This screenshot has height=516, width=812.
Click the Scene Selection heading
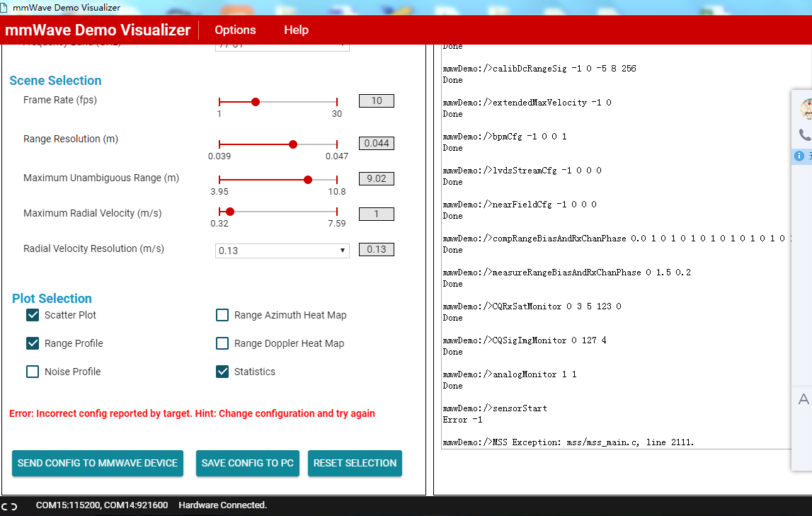(x=55, y=81)
